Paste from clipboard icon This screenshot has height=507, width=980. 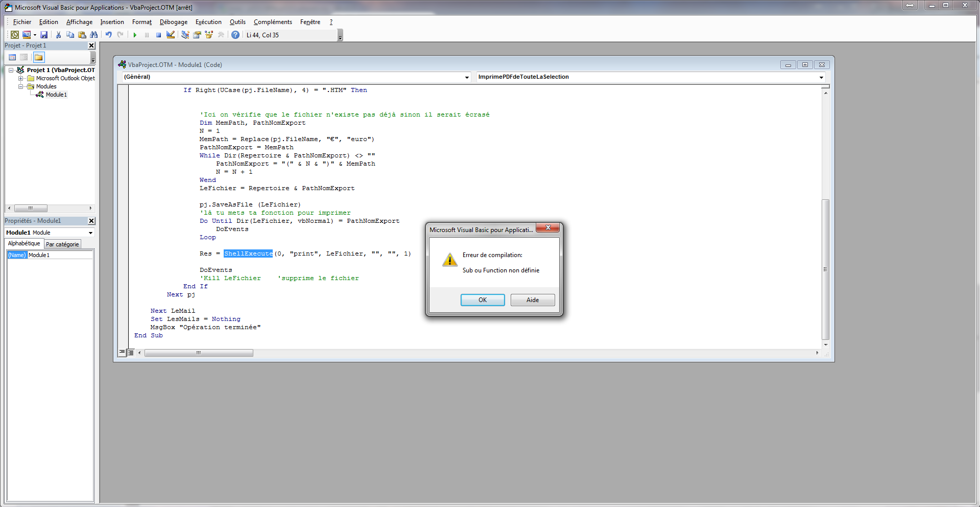[x=82, y=35]
